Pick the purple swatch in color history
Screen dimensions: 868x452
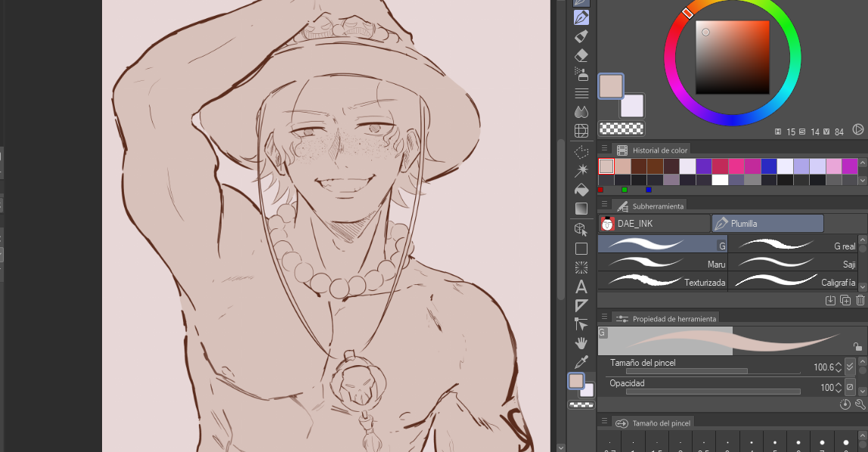[x=703, y=166]
